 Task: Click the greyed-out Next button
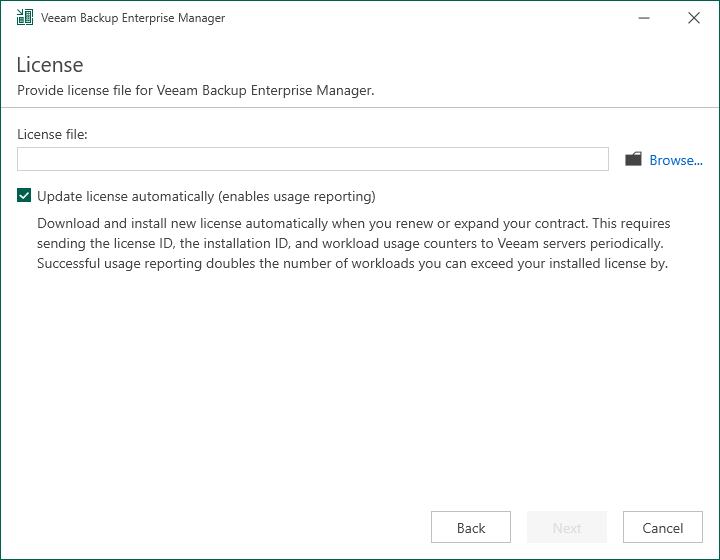click(567, 527)
